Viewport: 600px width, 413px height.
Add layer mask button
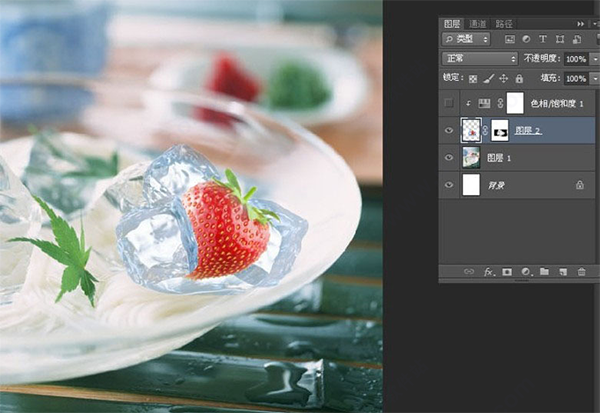[507, 272]
